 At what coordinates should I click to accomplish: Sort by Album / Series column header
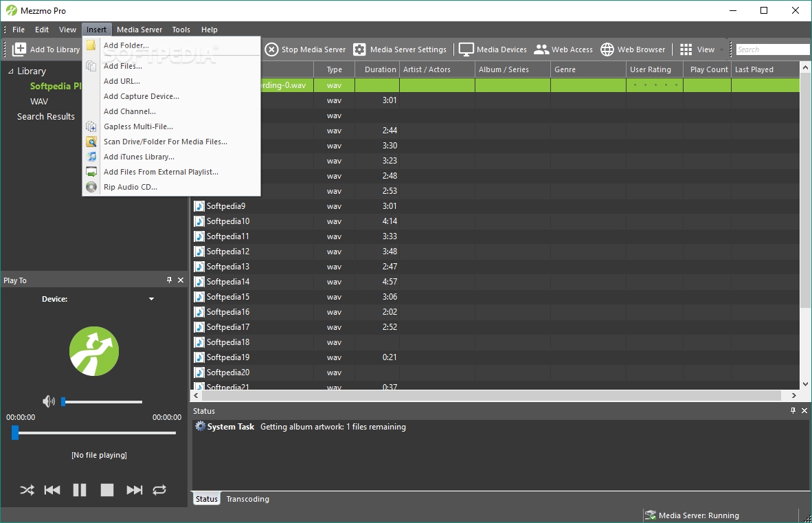click(512, 69)
